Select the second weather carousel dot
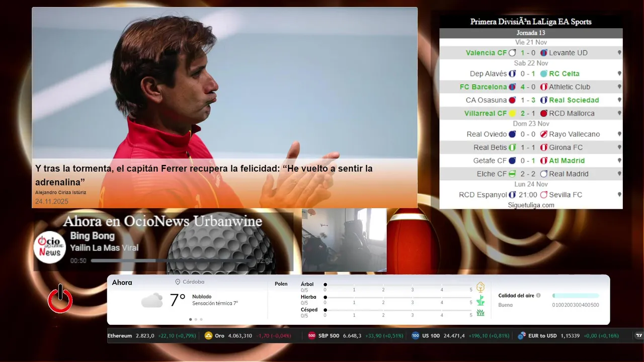 [x=196, y=319]
